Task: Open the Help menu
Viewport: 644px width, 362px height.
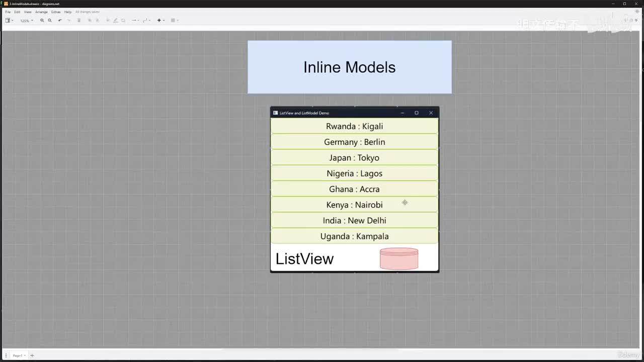Action: point(68,12)
